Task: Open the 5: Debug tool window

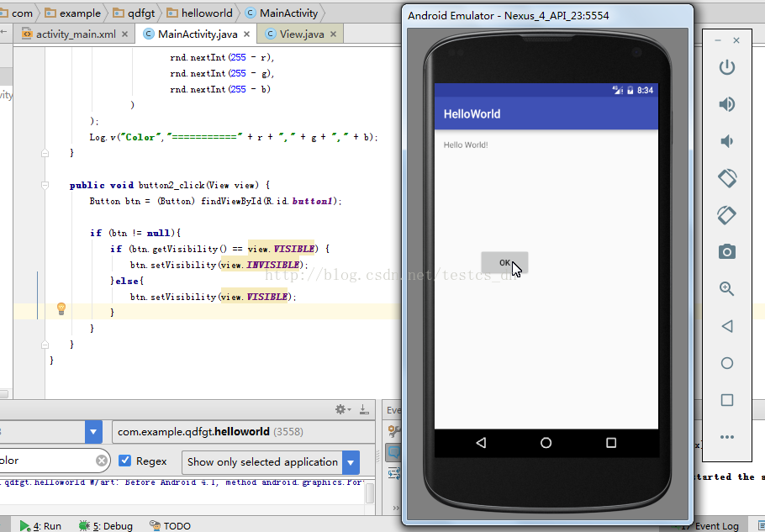Action: pyautogui.click(x=105, y=525)
